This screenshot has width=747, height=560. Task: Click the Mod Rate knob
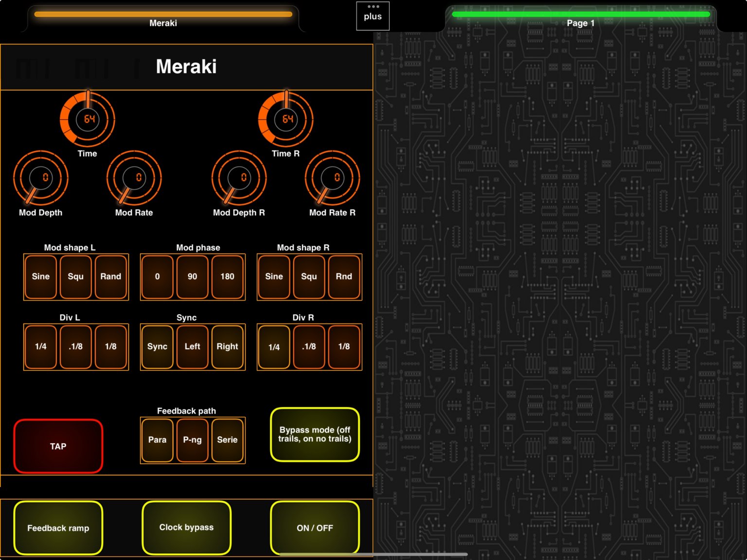coord(134,178)
